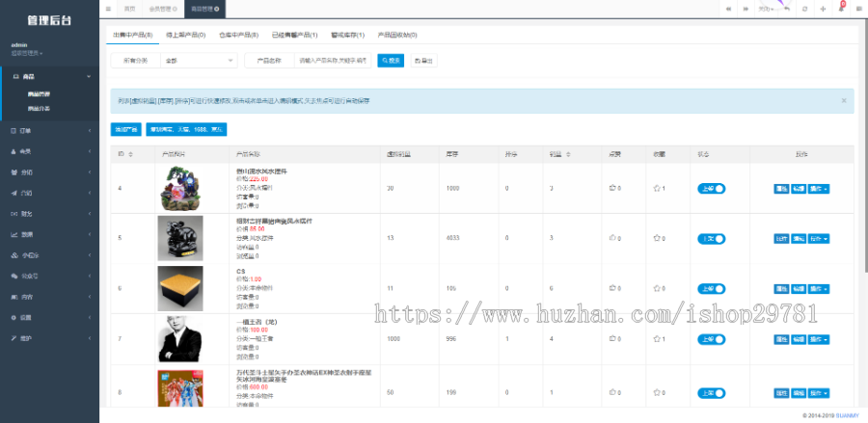Expand the 会员 sidebar menu
The height and width of the screenshot is (423, 868).
[x=50, y=151]
